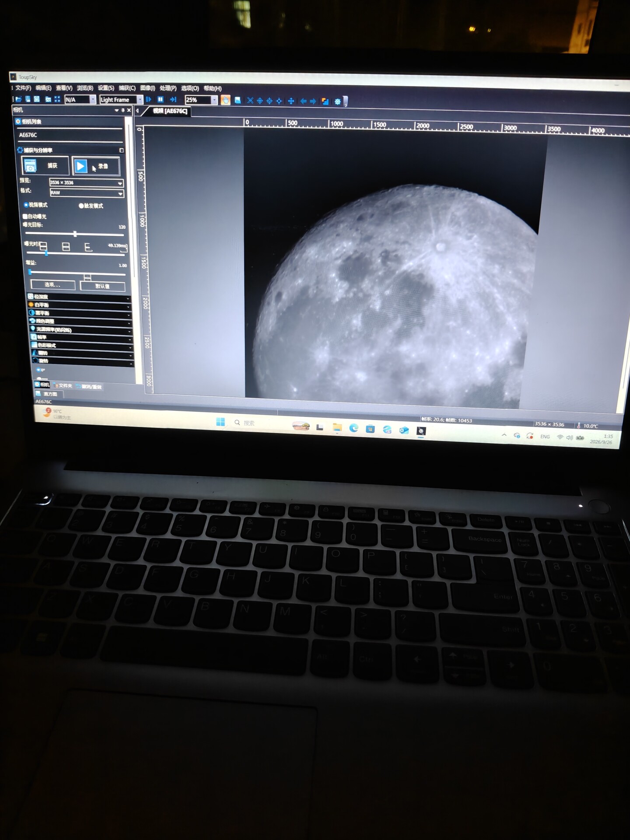Screen dimensions: 630x840
Task: Click the 捕获 snapshot capture button
Action: coord(45,165)
